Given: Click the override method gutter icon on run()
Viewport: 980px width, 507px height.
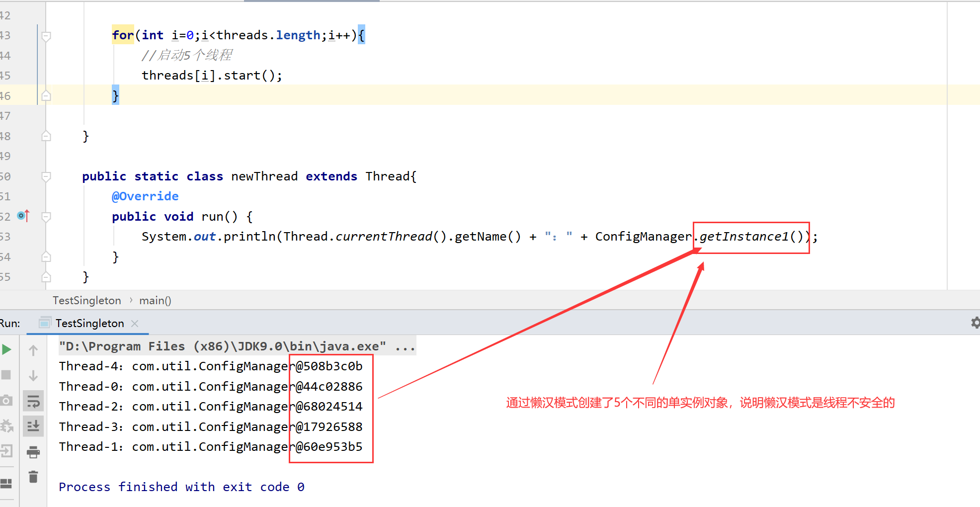Looking at the screenshot, I should (x=23, y=216).
